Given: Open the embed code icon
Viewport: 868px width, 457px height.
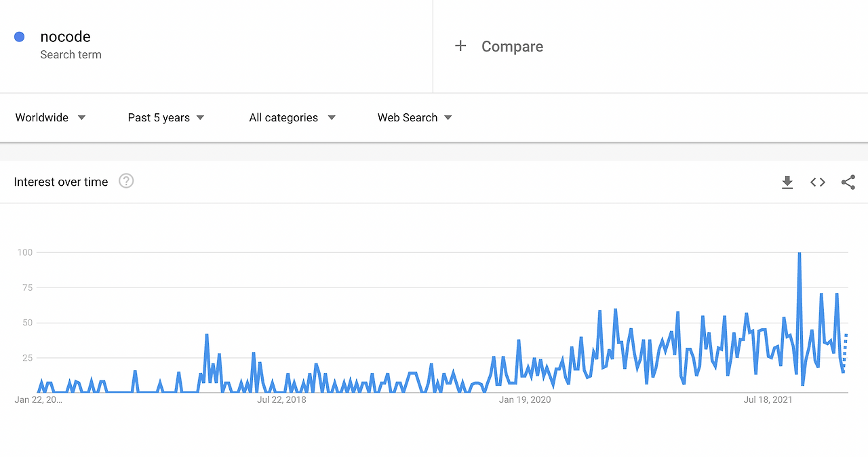Looking at the screenshot, I should tap(818, 182).
